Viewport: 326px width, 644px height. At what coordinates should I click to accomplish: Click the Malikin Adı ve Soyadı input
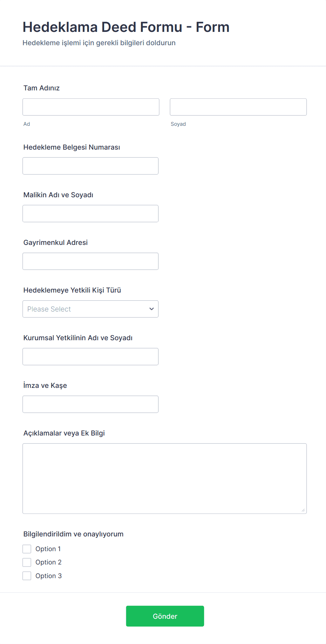[x=90, y=213]
